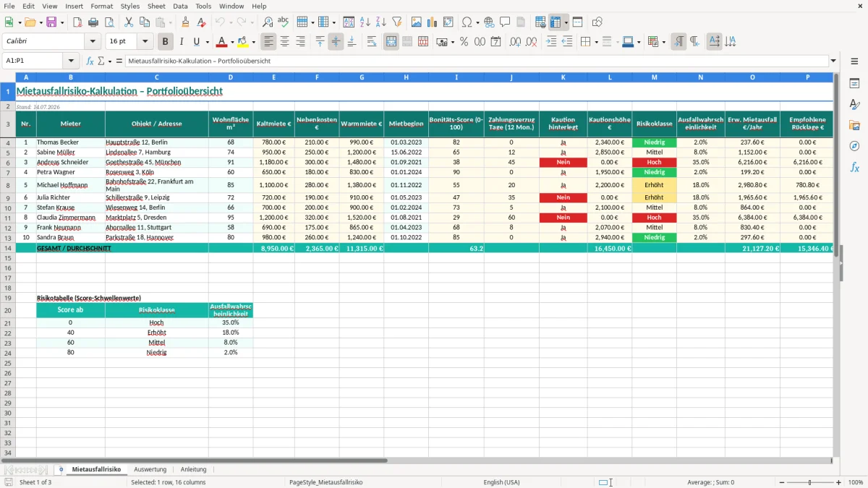Click the Save document icon
Screen dimensions: 868x488
(51, 22)
